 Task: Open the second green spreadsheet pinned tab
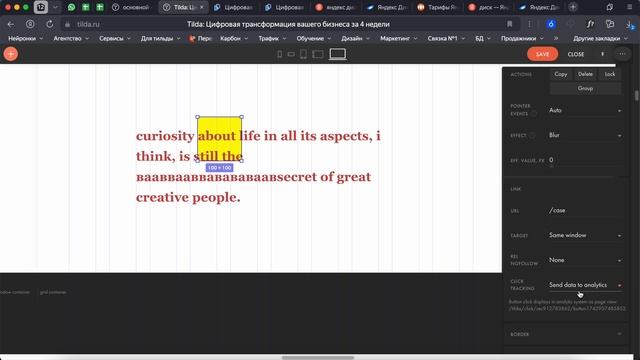100,7
